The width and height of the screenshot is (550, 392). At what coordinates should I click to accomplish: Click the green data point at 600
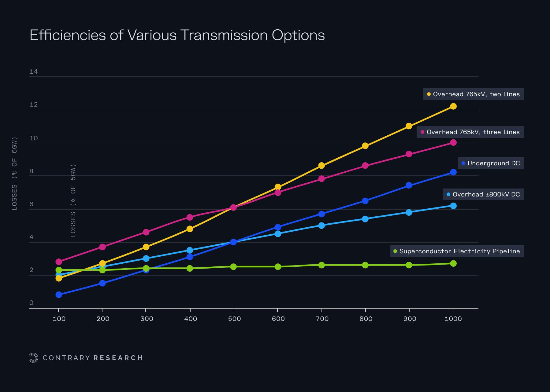click(278, 267)
